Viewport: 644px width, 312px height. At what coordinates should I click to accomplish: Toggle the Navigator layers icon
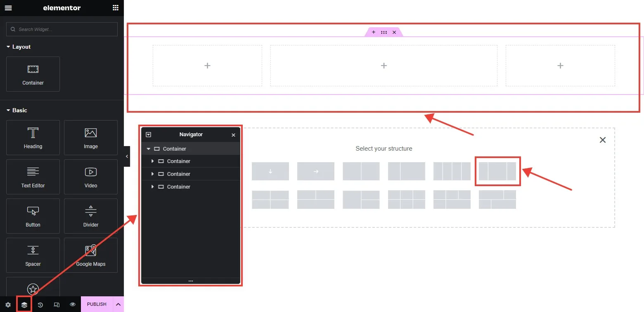(24, 305)
